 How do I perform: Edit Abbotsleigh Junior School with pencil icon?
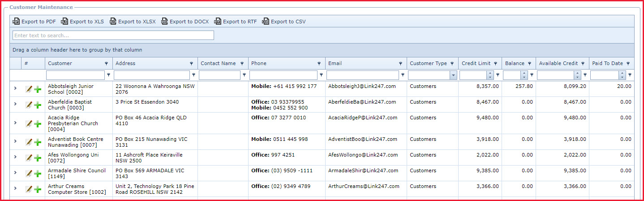point(29,89)
